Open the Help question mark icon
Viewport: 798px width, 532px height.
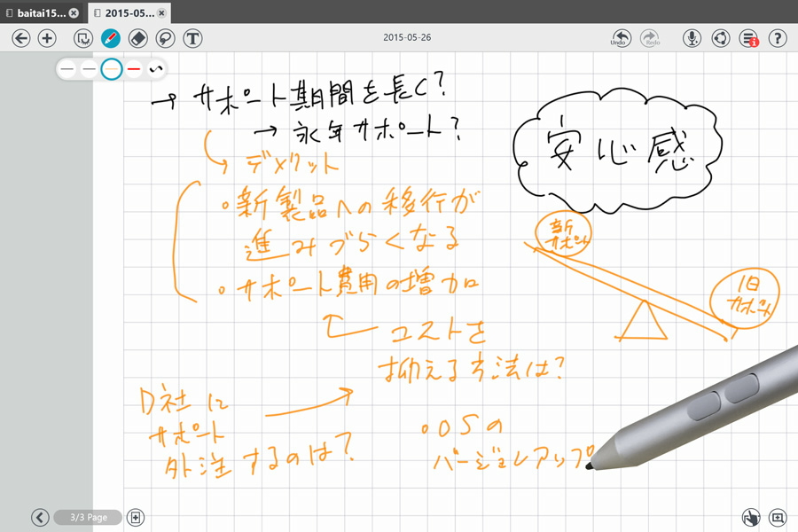(x=778, y=38)
